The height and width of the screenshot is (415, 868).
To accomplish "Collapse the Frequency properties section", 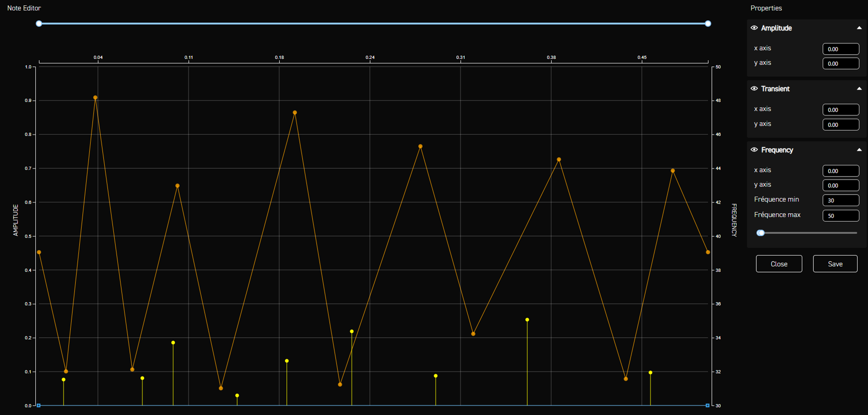I will pyautogui.click(x=859, y=150).
